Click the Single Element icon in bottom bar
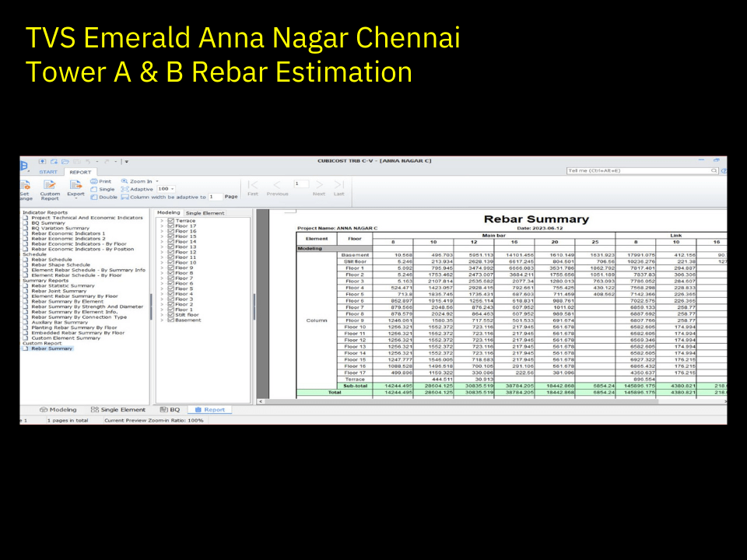747x560 pixels. [94, 410]
